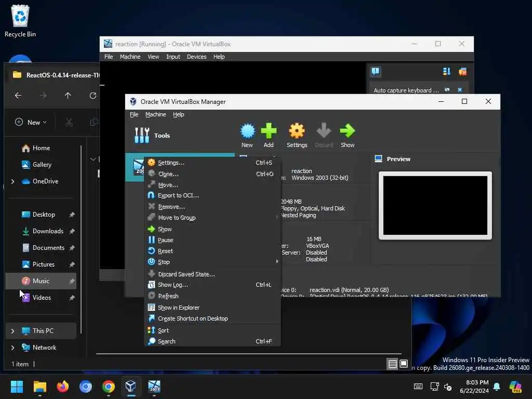The height and width of the screenshot is (399, 532).
Task: Choose Settings... in the context menu
Action: pyautogui.click(x=212, y=163)
